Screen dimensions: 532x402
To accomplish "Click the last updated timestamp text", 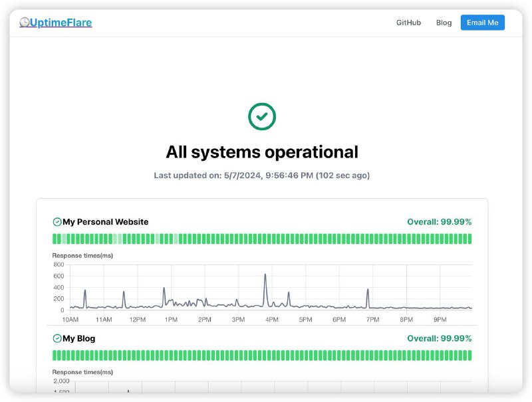I will [x=262, y=175].
